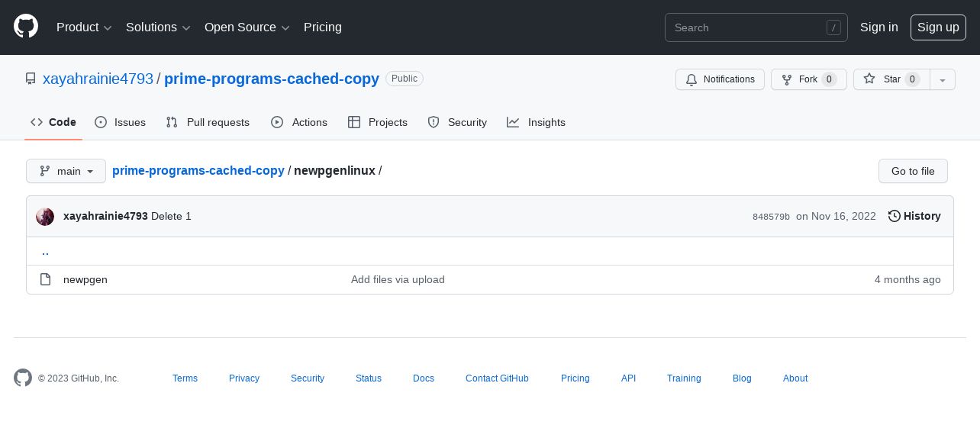The image size is (980, 425).
Task: Click the 4 months ago timestamp
Action: [x=907, y=279]
